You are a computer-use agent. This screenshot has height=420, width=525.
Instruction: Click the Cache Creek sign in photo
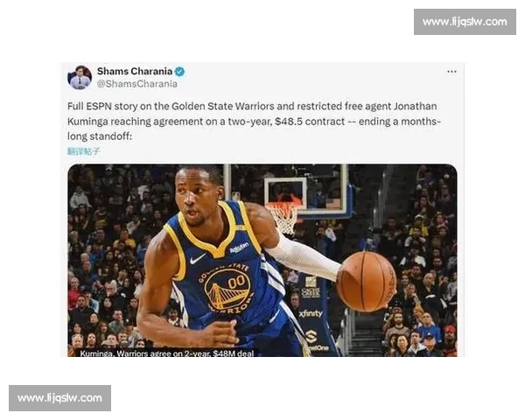click(311, 287)
